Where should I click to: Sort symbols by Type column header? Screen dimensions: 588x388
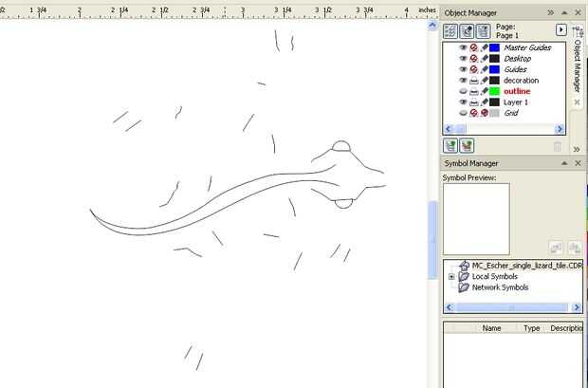[531, 328]
